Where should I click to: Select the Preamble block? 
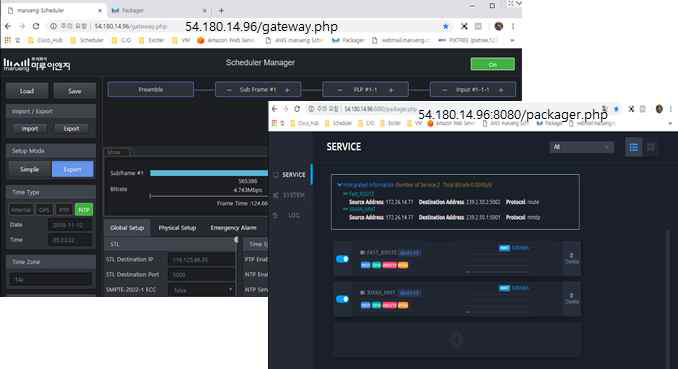[x=150, y=90]
